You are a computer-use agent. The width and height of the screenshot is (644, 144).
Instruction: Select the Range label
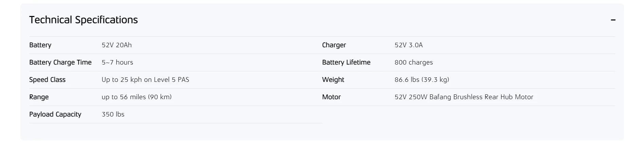(x=39, y=97)
